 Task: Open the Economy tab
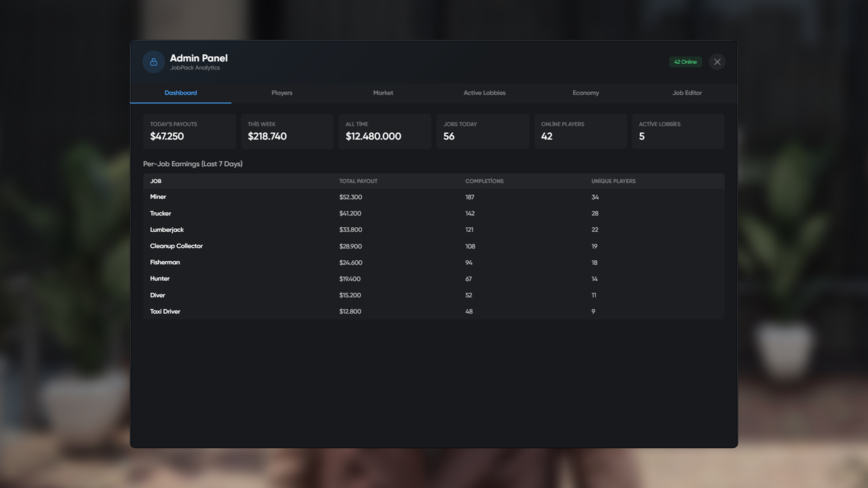[x=585, y=93]
